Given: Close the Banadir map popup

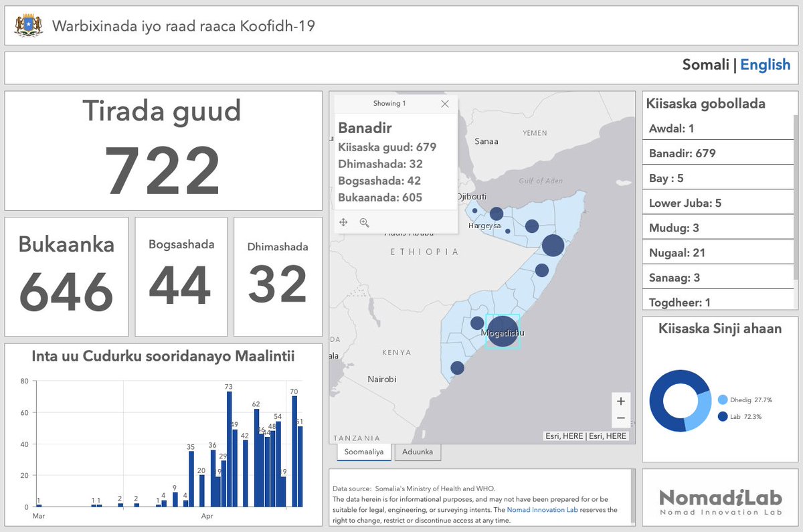Looking at the screenshot, I should (x=445, y=104).
